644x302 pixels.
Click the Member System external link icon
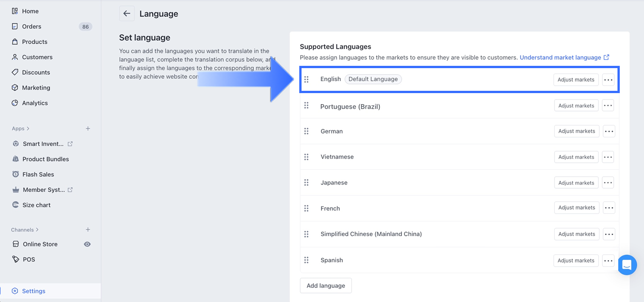(70, 190)
